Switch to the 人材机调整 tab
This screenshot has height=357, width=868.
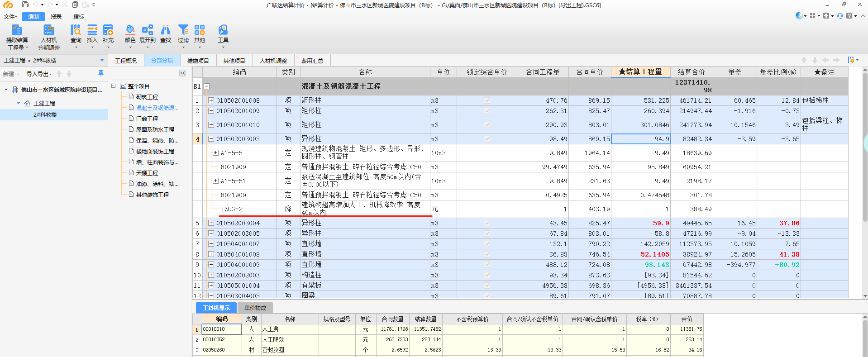pos(273,61)
